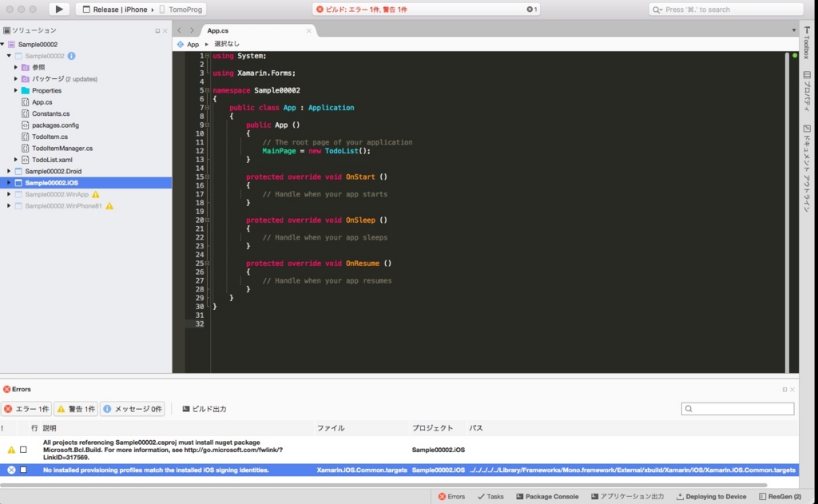Close the App.cs tab

pos(309,31)
